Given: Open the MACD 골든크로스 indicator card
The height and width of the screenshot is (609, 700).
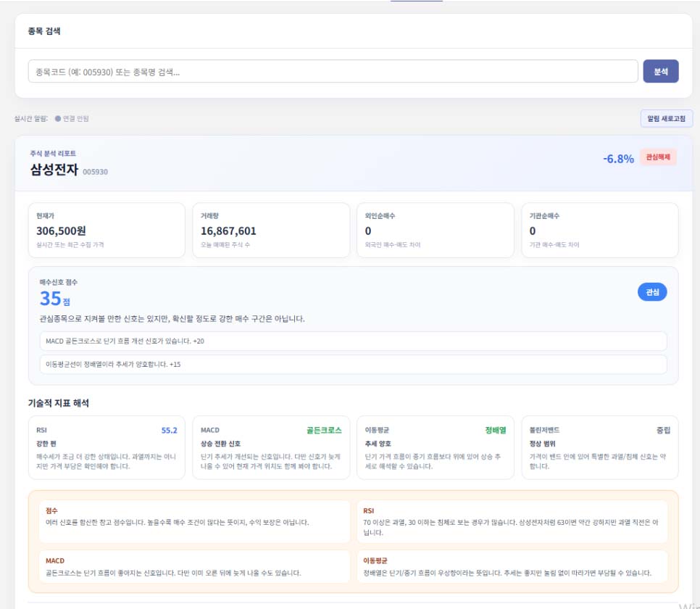Looking at the screenshot, I should 271,448.
